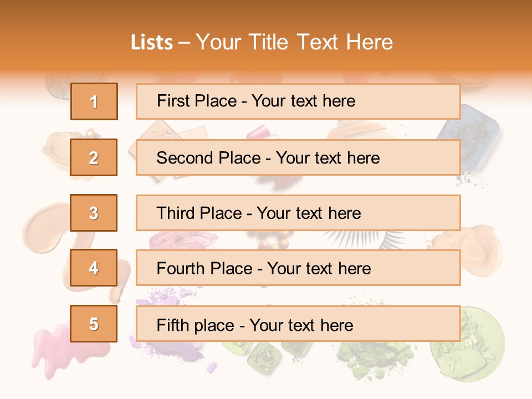Click the bold word "Lists" in title
The width and height of the screenshot is (532, 399).
tap(151, 43)
